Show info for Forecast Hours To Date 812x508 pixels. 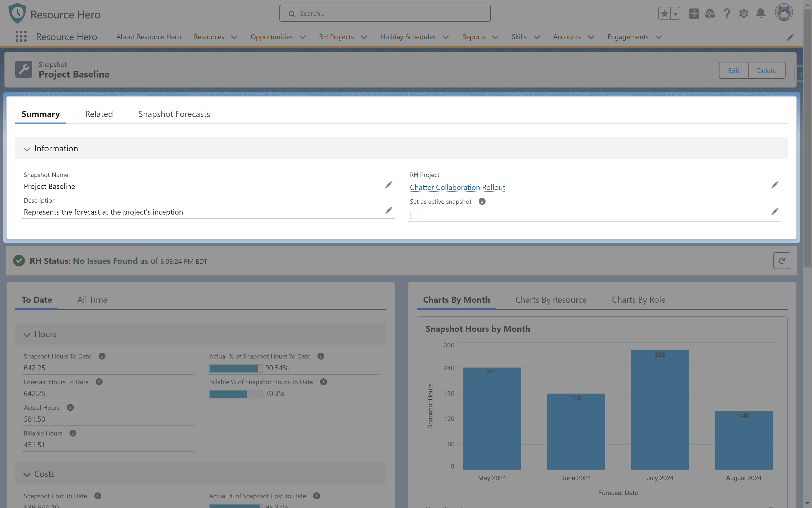[99, 382]
